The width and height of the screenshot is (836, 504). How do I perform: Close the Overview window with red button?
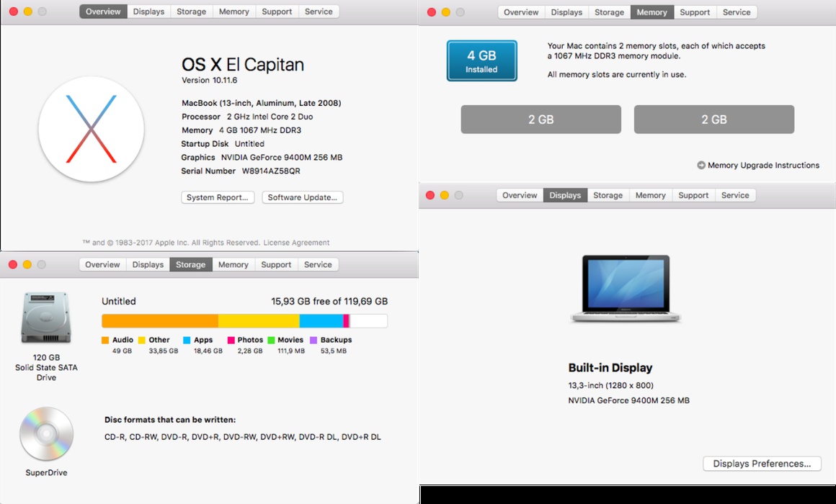point(14,12)
